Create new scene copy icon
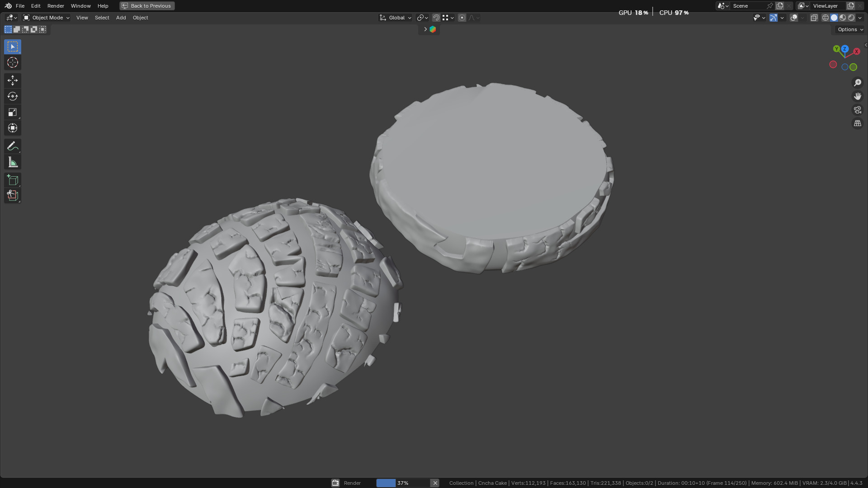Image resolution: width=868 pixels, height=488 pixels. pos(780,6)
